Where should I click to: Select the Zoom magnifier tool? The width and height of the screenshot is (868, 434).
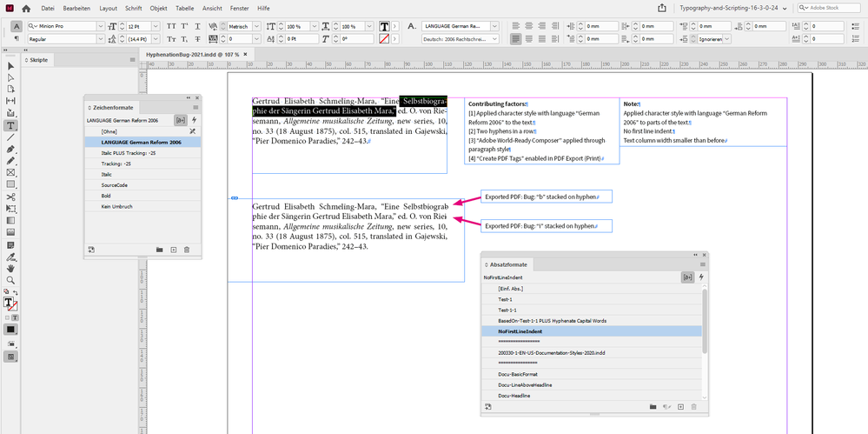click(x=10, y=280)
